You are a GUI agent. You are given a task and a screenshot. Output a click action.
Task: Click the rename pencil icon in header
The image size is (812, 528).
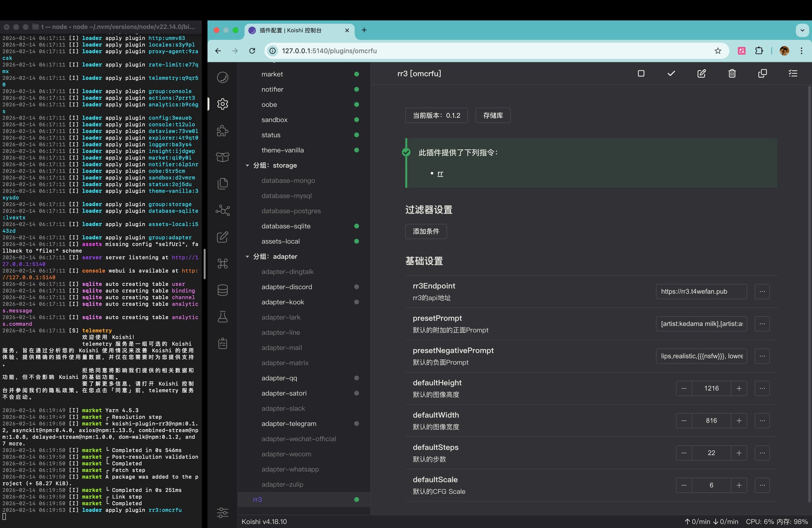[x=702, y=74]
